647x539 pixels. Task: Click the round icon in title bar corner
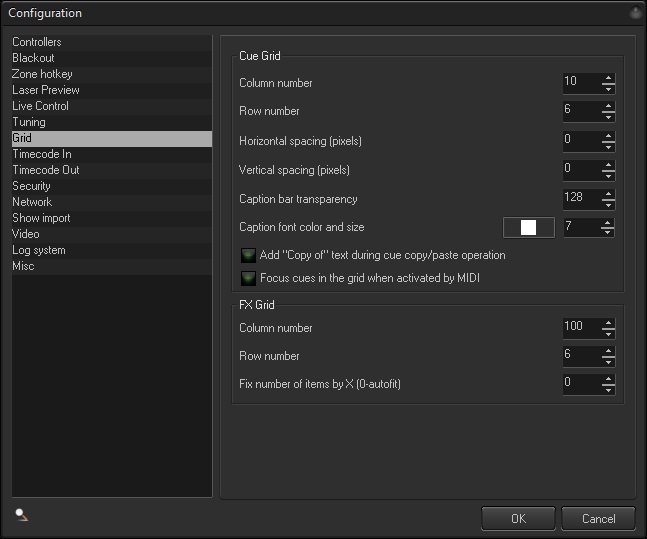(x=635, y=13)
